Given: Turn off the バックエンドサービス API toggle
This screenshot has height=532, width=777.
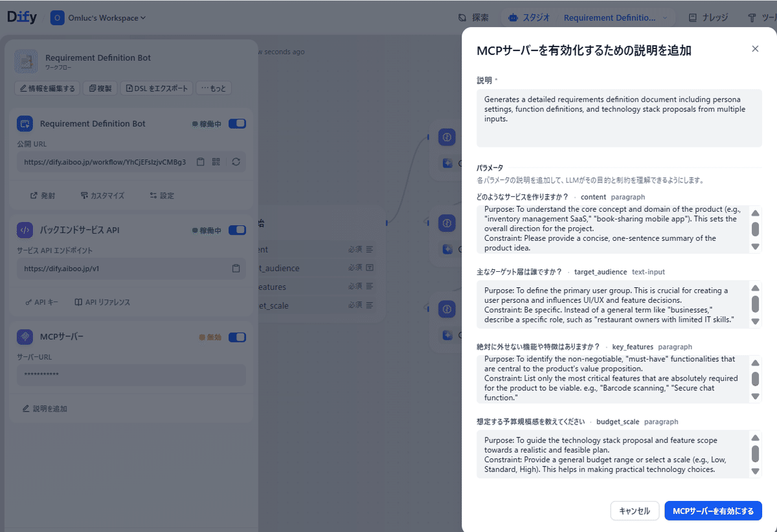Looking at the screenshot, I should 237,230.
